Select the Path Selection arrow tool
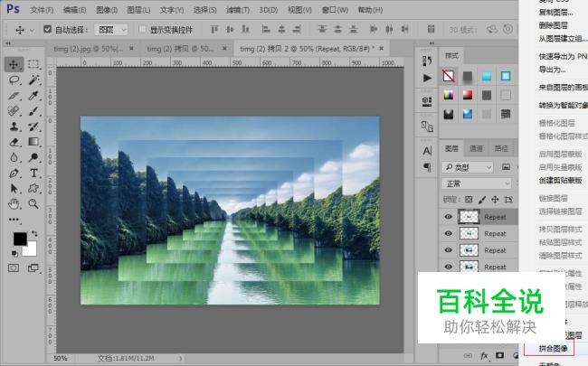The image size is (588, 366). tap(14, 189)
